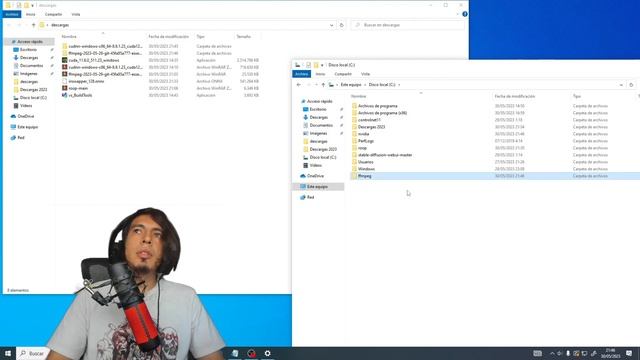640x360 pixels.
Task: Click help icon in descargas window ribbon
Action: pos(464,14)
